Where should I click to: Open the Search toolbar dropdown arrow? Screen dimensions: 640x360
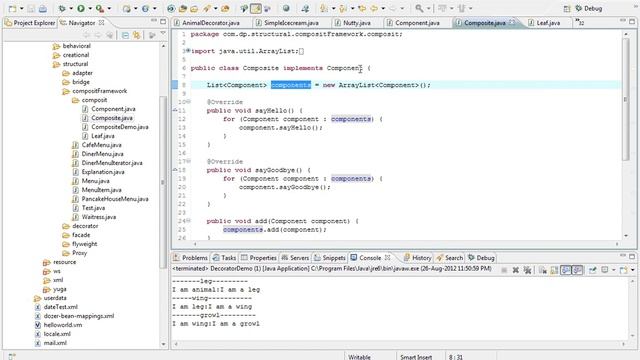click(x=428, y=9)
